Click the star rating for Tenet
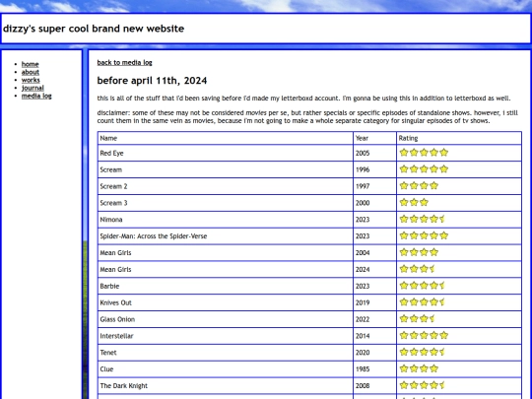532x399 pixels. click(422, 352)
